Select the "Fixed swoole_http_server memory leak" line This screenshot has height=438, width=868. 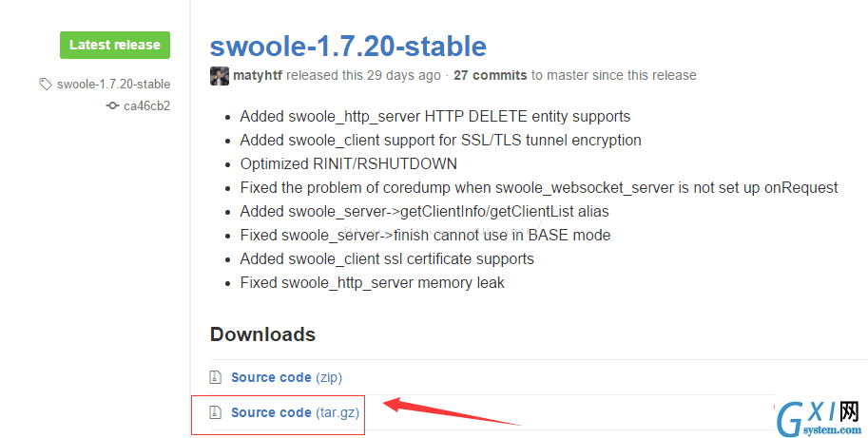[x=372, y=283]
